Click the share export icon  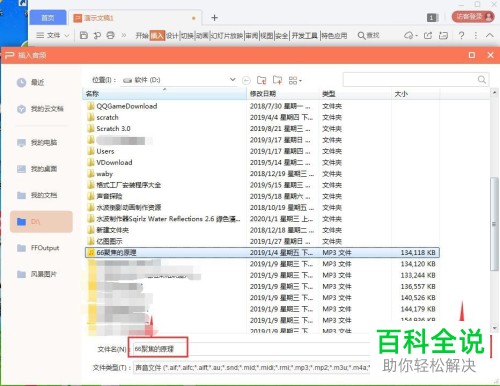[428, 35]
